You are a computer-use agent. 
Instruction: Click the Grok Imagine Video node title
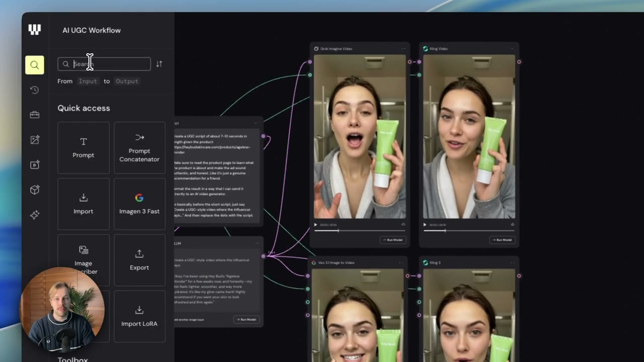click(x=336, y=49)
